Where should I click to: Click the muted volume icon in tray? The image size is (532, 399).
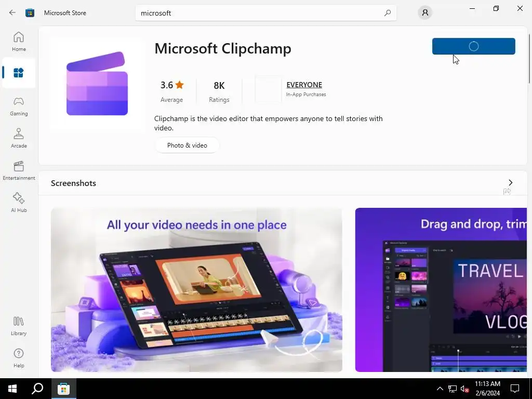coord(464,389)
